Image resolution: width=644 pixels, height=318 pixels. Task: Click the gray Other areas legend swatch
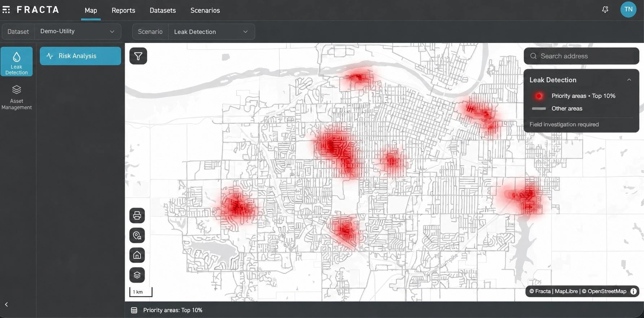click(539, 108)
